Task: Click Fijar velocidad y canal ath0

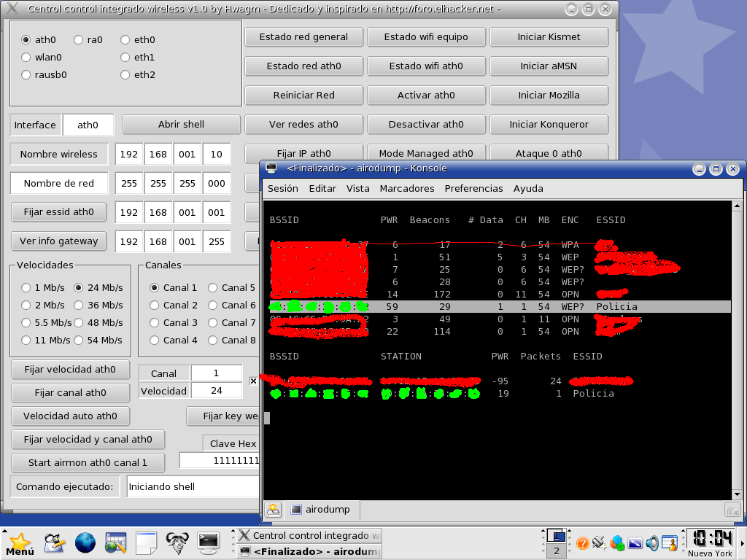Action: pos(88,440)
